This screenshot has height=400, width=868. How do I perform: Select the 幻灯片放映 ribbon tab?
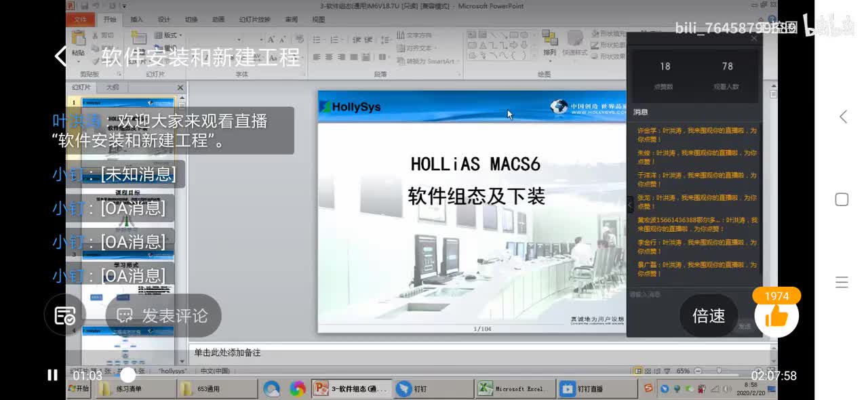pyautogui.click(x=254, y=20)
